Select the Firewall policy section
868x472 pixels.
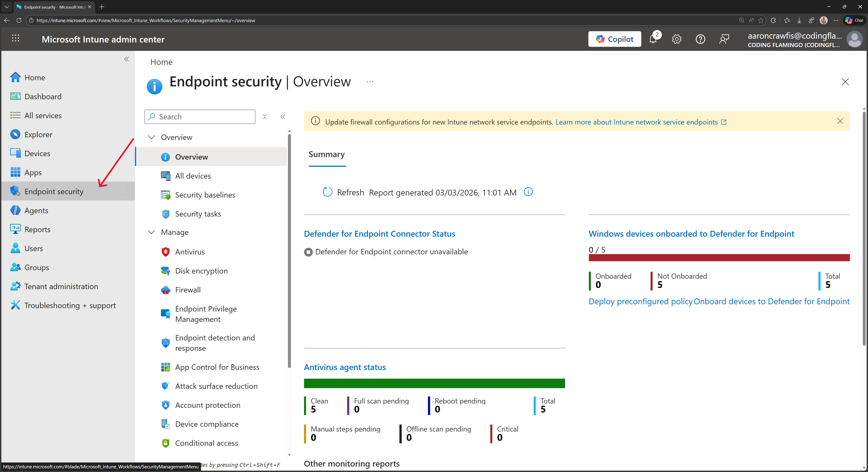tap(188, 289)
